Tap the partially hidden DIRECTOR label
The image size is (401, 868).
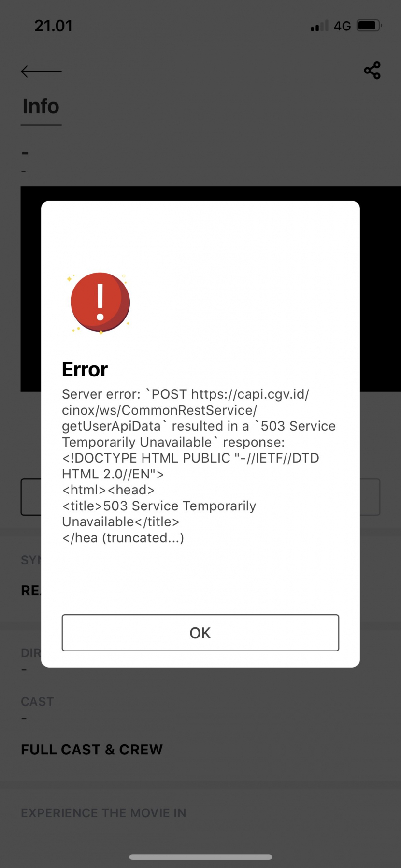click(x=31, y=653)
